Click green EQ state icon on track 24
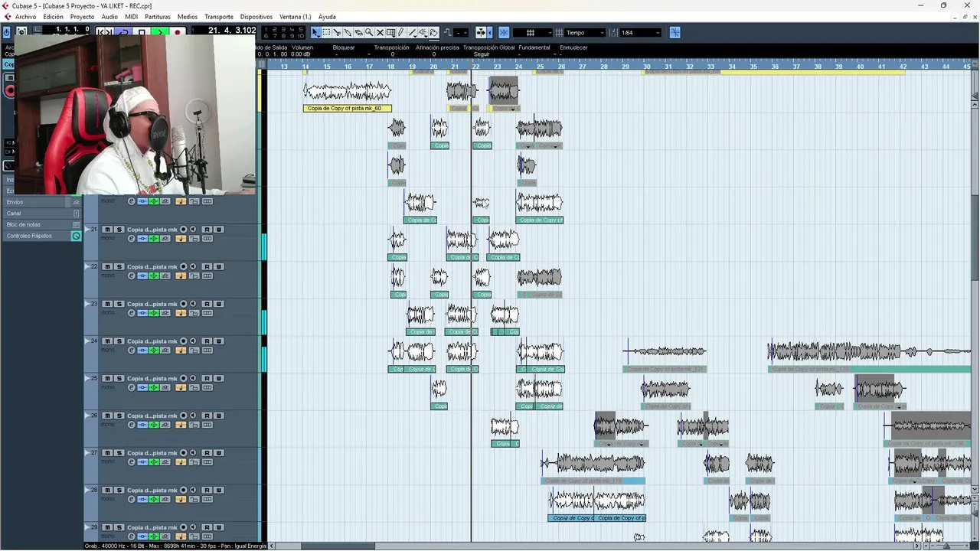The height and width of the screenshot is (551, 980). point(154,350)
